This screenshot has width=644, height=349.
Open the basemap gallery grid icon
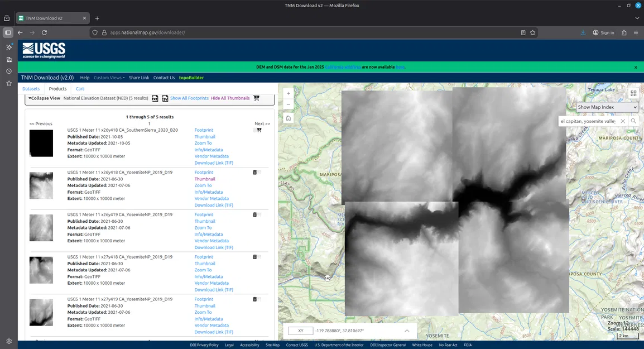(633, 94)
